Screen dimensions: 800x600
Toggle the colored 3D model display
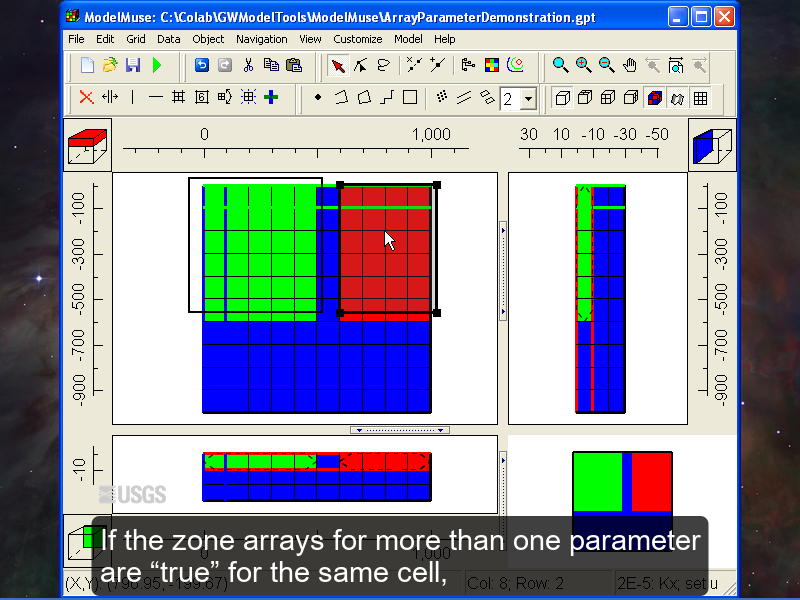coord(654,97)
